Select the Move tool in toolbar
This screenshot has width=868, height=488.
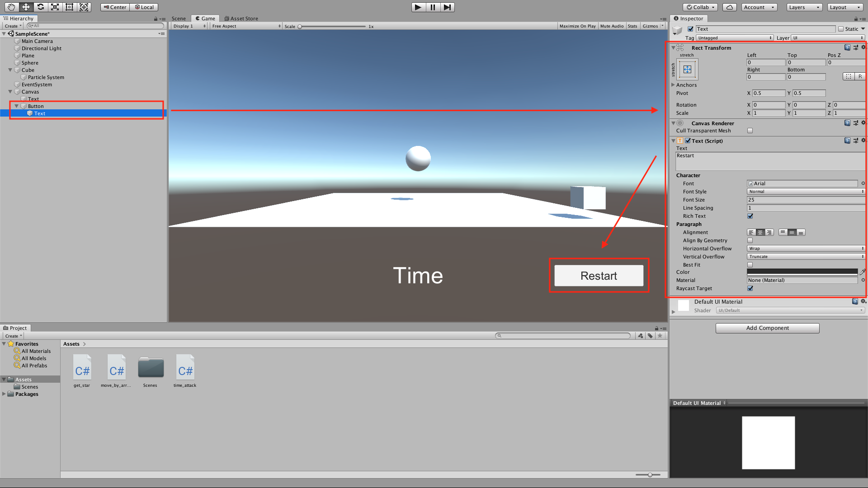[26, 7]
